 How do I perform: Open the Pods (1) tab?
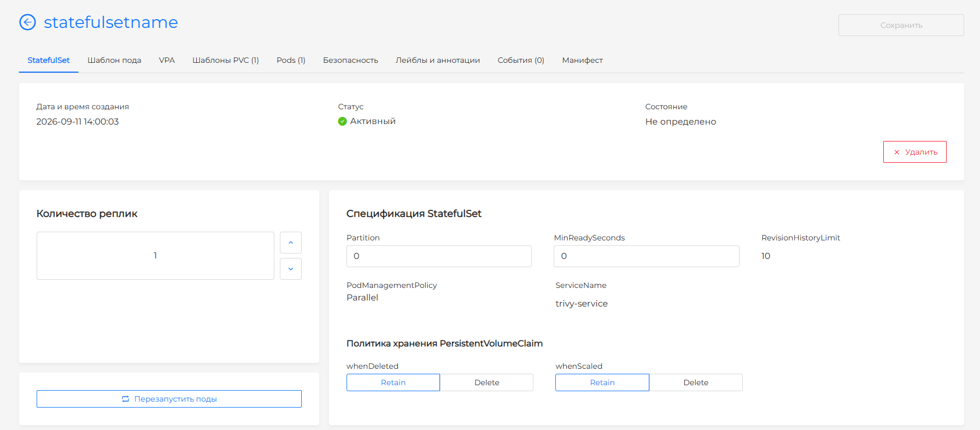(x=291, y=60)
